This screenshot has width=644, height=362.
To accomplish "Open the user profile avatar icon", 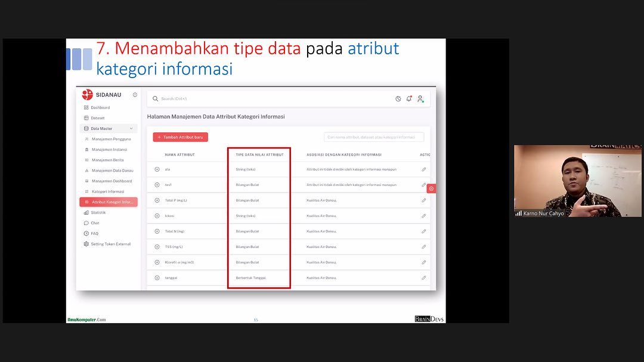I will [420, 99].
